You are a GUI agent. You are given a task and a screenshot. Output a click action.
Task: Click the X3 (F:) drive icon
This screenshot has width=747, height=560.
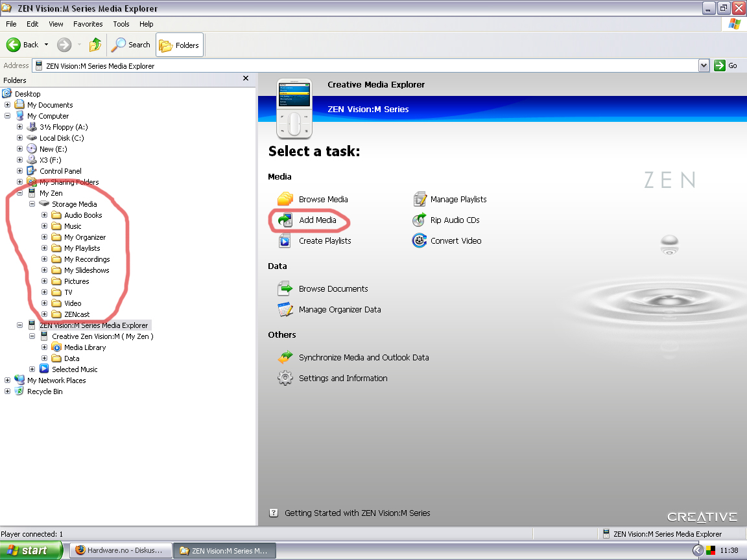point(32,159)
